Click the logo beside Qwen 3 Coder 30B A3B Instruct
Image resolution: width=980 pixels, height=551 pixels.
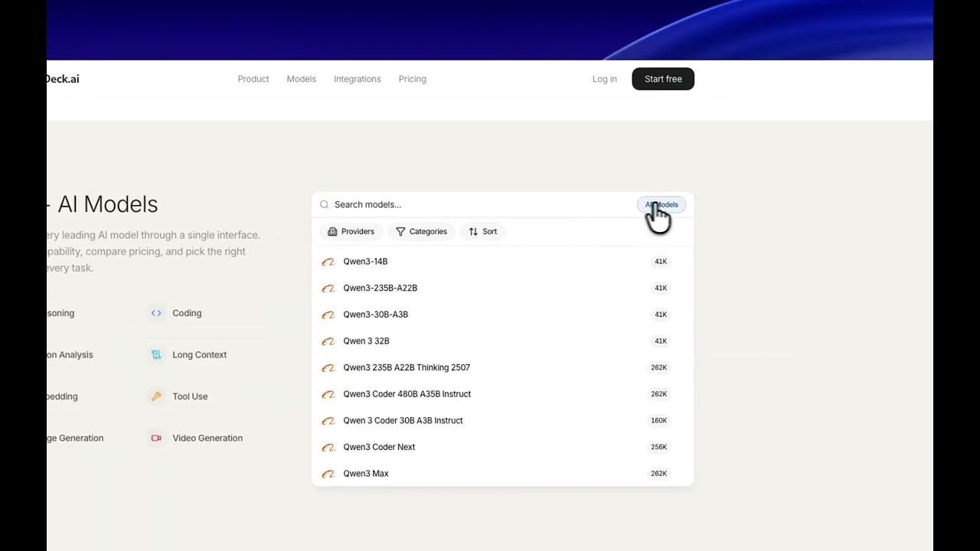pos(328,421)
